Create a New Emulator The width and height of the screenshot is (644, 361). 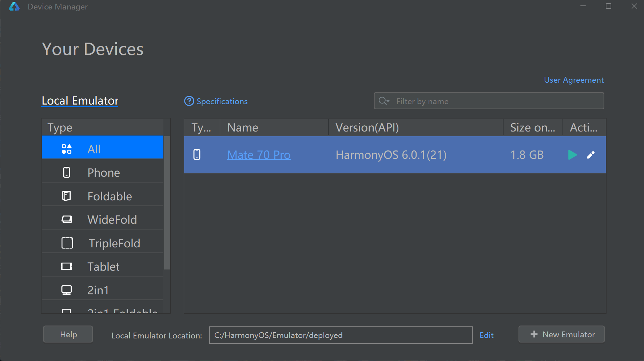click(x=561, y=334)
